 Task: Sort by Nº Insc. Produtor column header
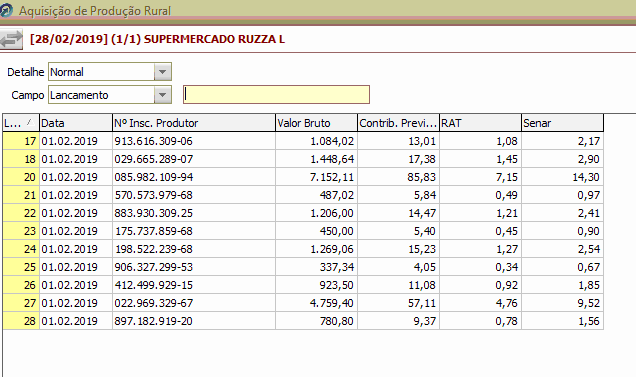[194, 123]
